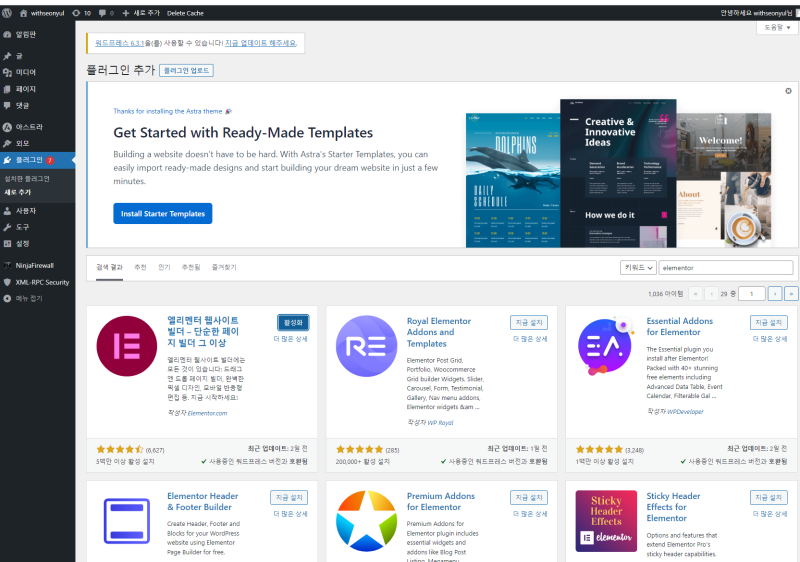Open Elementor.com author link
800x562 pixels.
(x=207, y=413)
